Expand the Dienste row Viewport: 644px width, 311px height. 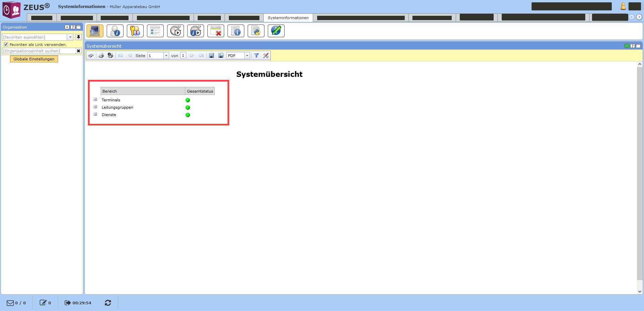(95, 114)
